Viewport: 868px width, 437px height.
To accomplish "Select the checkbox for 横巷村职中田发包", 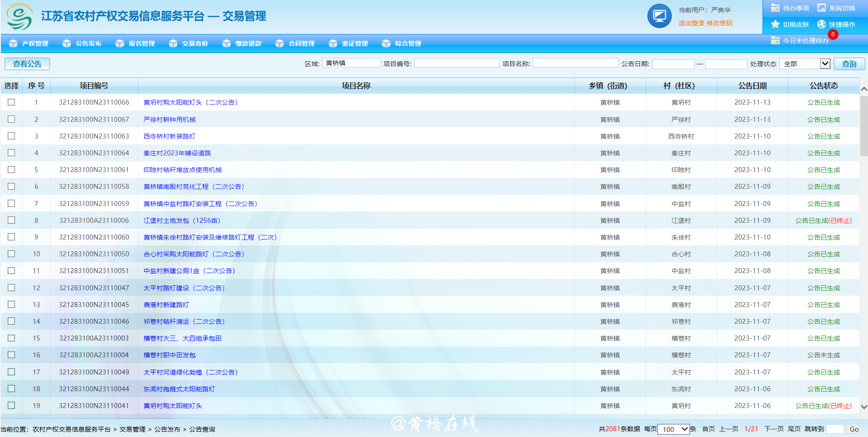I will point(11,355).
